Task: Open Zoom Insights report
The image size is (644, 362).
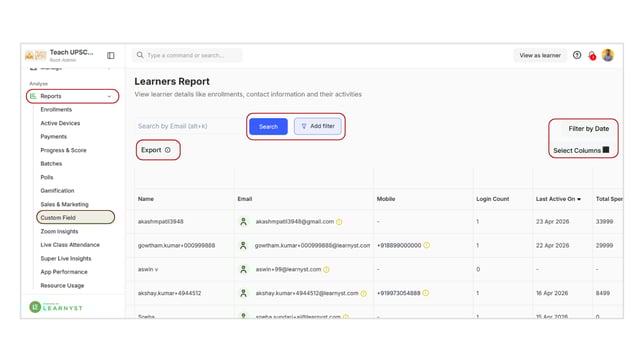Action: 59,231
